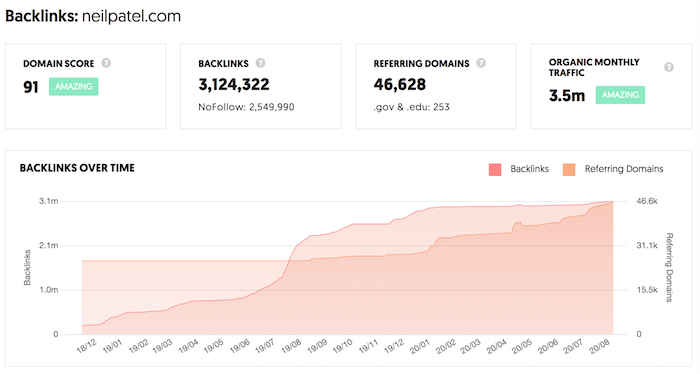The height and width of the screenshot is (374, 700).
Task: Click the 19/10 date label on chart axis
Action: (342, 346)
